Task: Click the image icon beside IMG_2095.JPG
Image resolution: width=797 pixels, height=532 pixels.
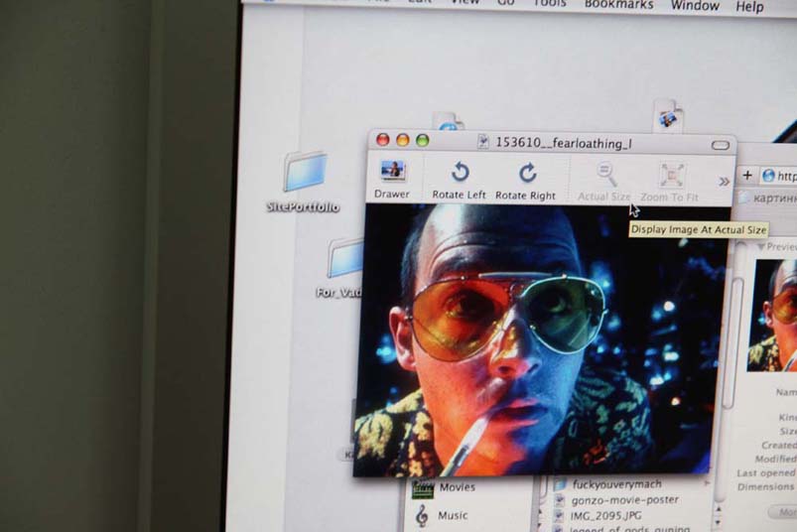Action: coord(559,516)
